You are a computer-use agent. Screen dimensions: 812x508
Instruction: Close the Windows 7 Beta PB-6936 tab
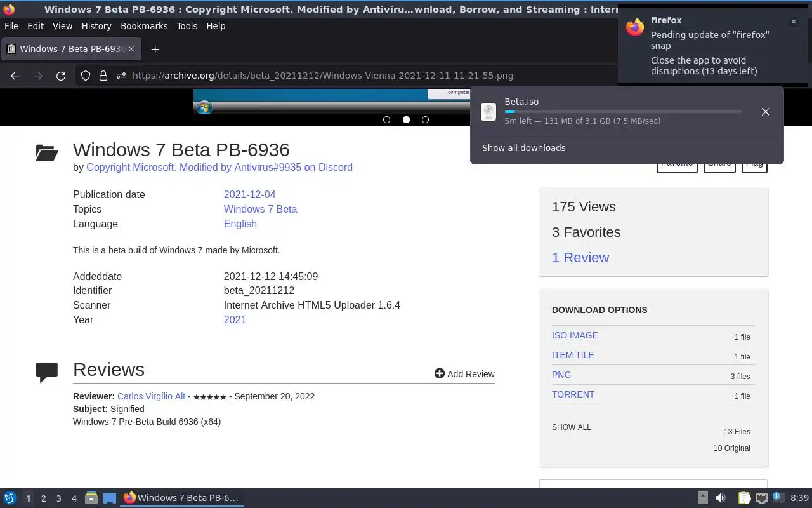point(131,49)
